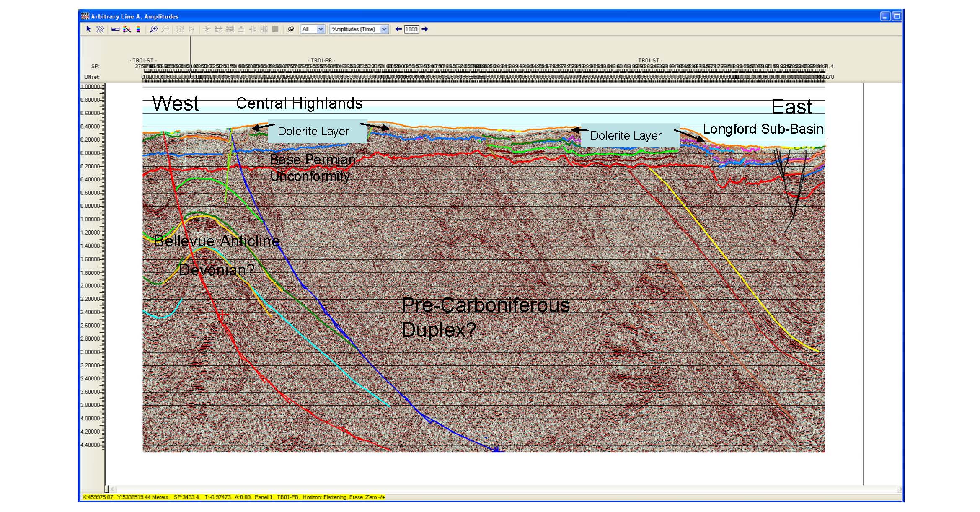Viewport: 980px width, 512px height.
Task: Step to next line with right arrow
Action: click(x=424, y=29)
